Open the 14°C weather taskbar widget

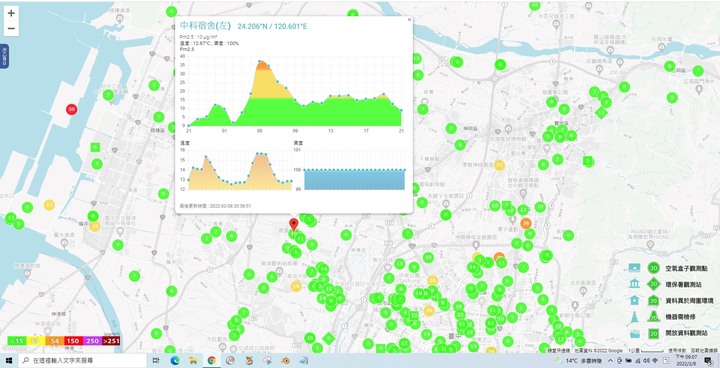click(578, 361)
